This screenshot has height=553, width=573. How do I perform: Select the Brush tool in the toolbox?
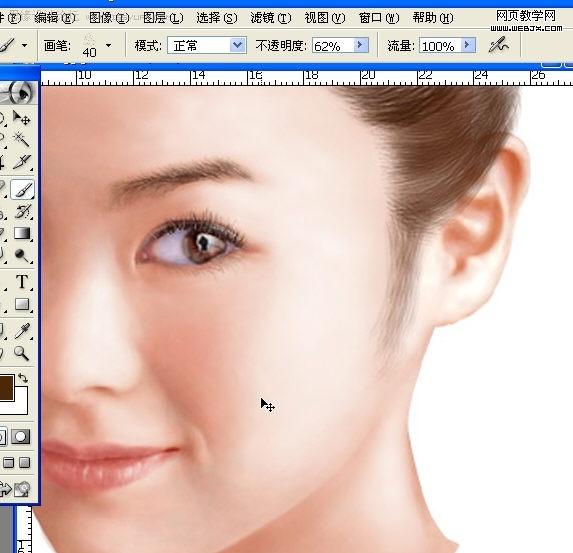[22, 189]
